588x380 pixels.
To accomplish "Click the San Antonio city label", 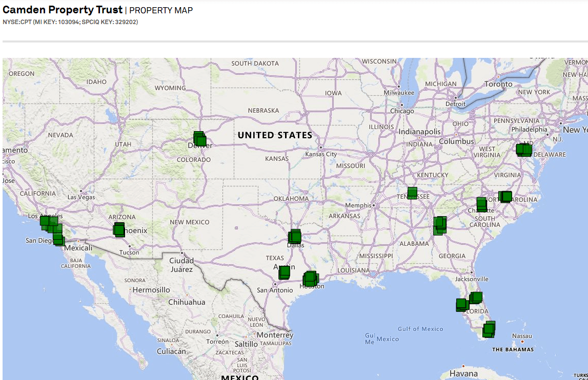I will tap(275, 290).
